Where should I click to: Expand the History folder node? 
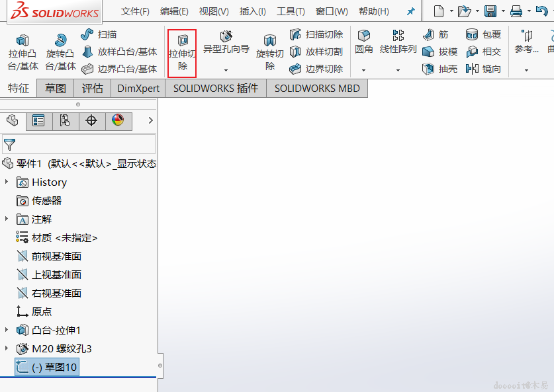click(7, 181)
